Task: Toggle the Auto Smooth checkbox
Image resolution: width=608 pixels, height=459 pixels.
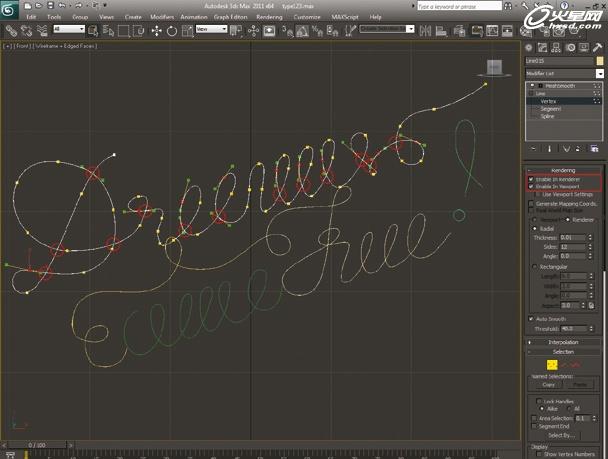Action: tap(531, 319)
